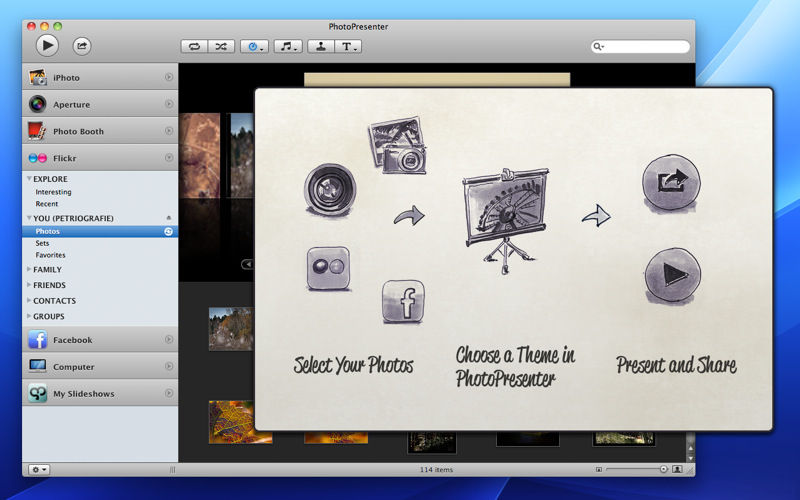This screenshot has height=500, width=800.
Task: Click the round arrow on iPhoto row
Action: (x=169, y=77)
